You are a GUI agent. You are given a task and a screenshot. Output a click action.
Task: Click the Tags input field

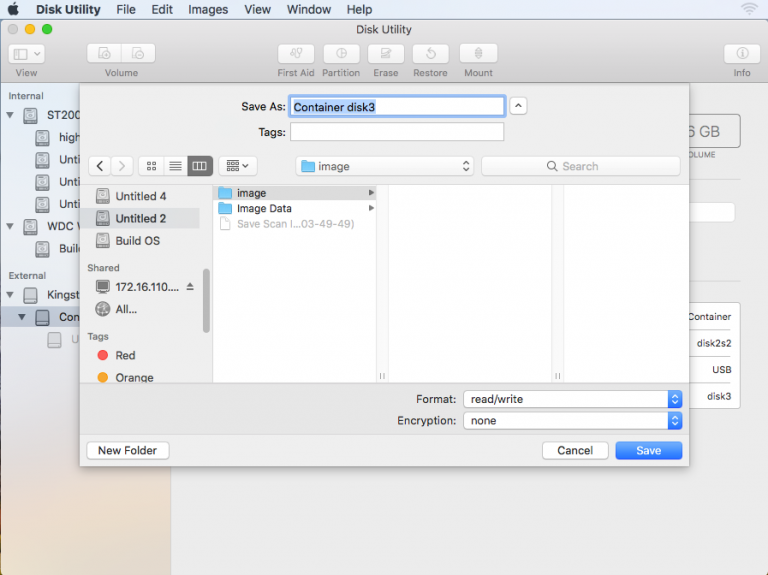(397, 132)
